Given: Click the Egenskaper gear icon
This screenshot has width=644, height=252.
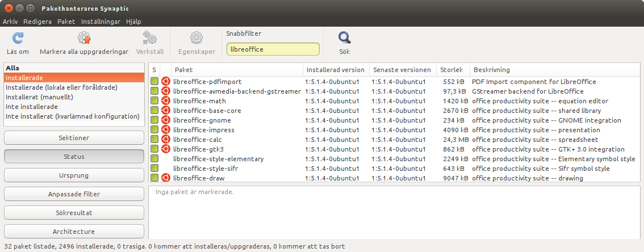Looking at the screenshot, I should pos(196,38).
